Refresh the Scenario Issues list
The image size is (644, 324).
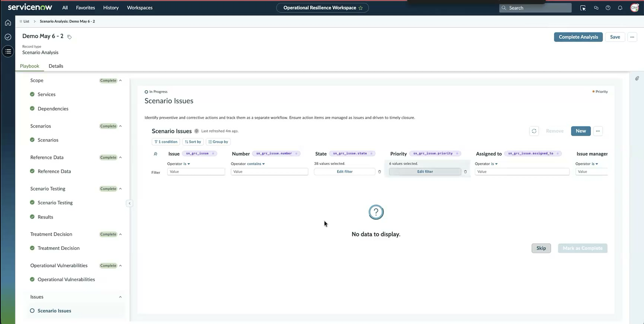pos(534,131)
